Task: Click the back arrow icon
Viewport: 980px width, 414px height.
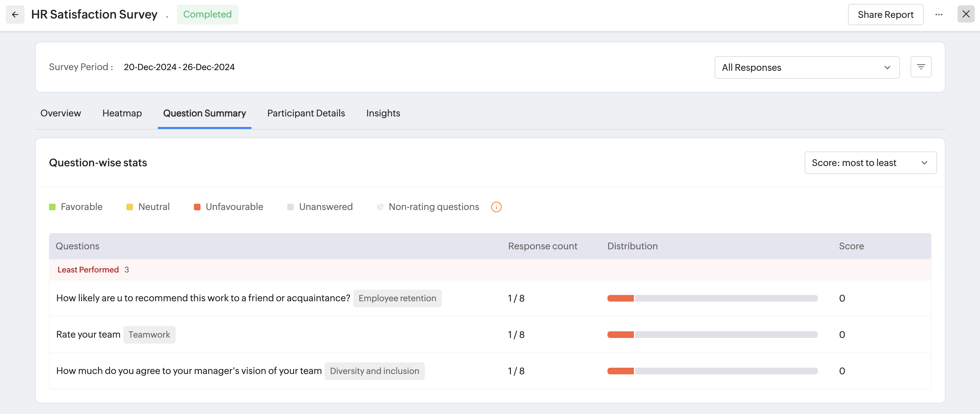Action: tap(15, 15)
